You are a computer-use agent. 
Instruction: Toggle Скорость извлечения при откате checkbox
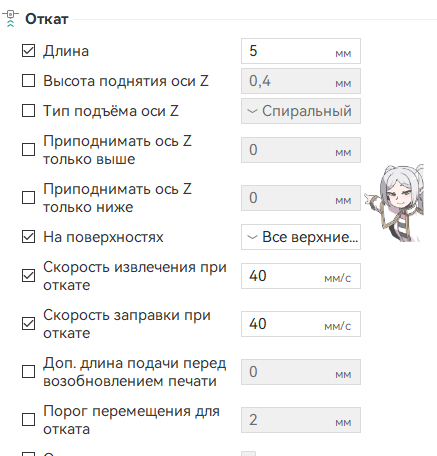tap(28, 276)
